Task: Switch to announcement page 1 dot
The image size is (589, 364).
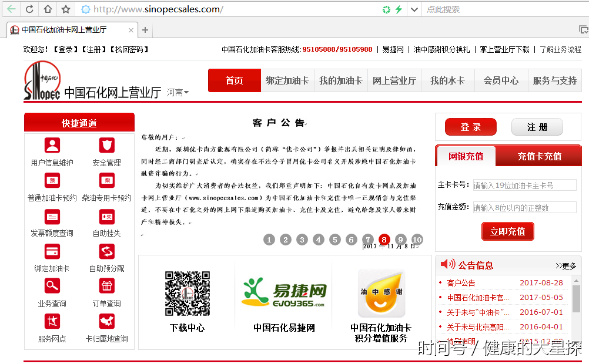Action: (269, 240)
